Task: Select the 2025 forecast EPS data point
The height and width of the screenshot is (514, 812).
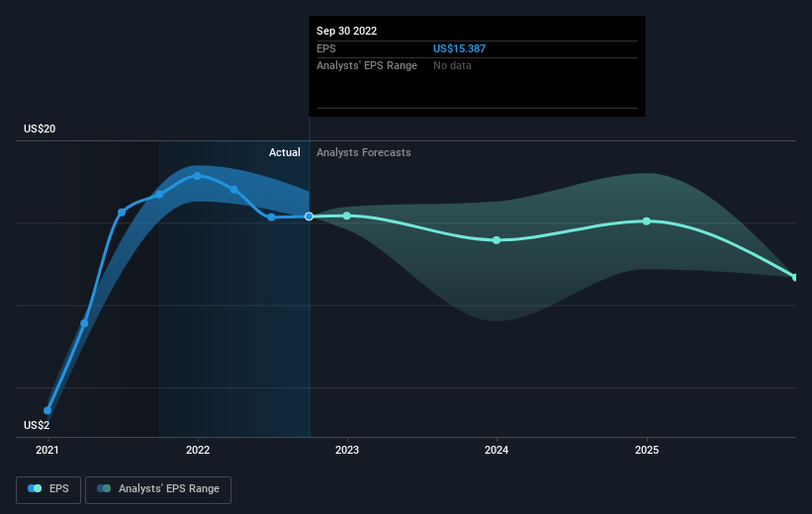Action: pyautogui.click(x=647, y=221)
